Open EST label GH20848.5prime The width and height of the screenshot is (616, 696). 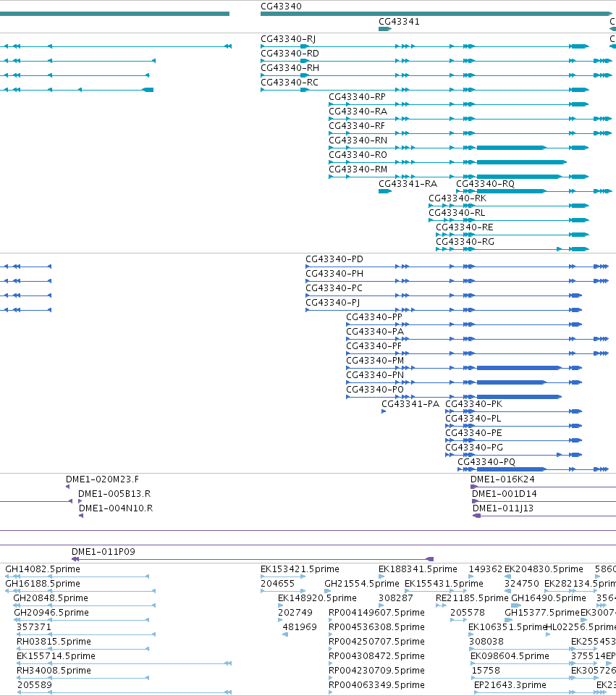[x=51, y=598]
